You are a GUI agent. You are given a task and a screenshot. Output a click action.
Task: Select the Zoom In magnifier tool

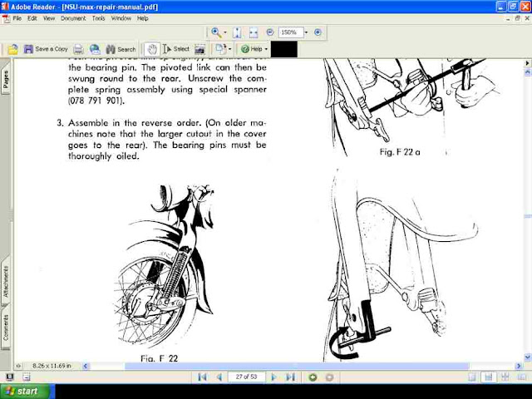click(x=216, y=32)
